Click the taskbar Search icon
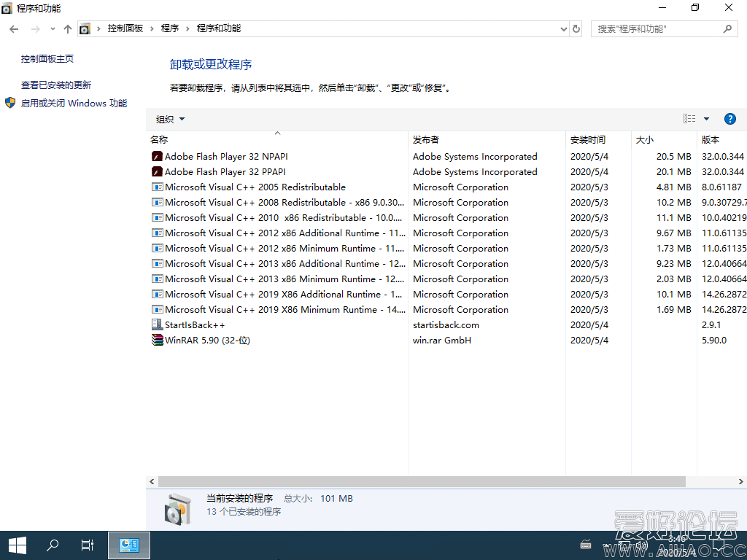747x560 pixels. pyautogui.click(x=52, y=545)
